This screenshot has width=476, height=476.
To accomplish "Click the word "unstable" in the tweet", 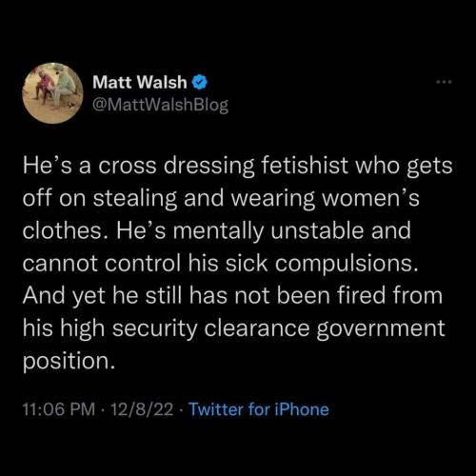I will point(317,230).
